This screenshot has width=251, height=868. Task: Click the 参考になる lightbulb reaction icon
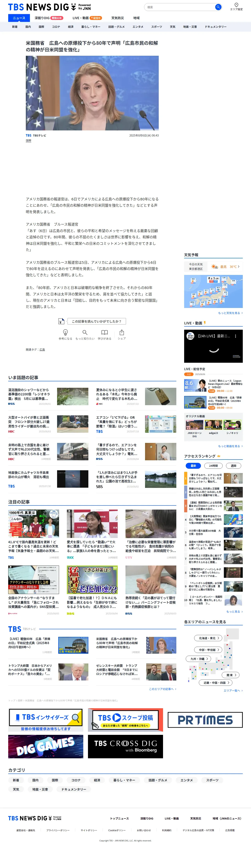65,332
